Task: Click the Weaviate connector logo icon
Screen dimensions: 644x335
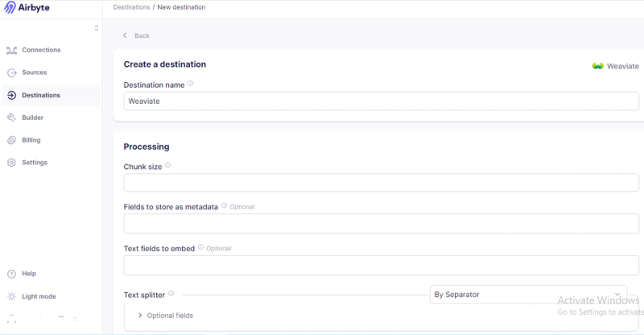Action: point(597,66)
